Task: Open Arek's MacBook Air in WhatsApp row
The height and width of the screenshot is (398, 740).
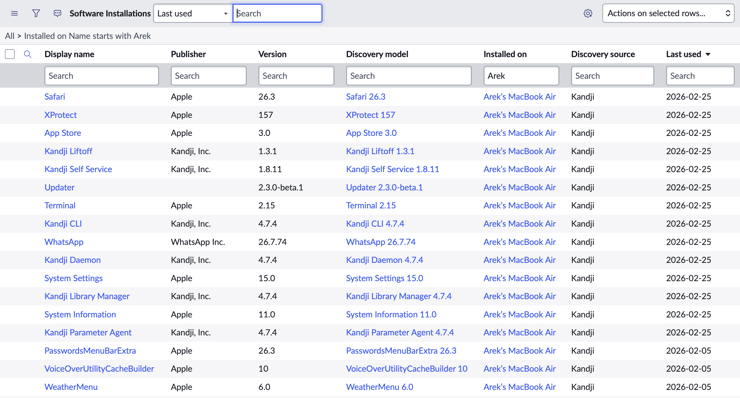Action: click(520, 242)
